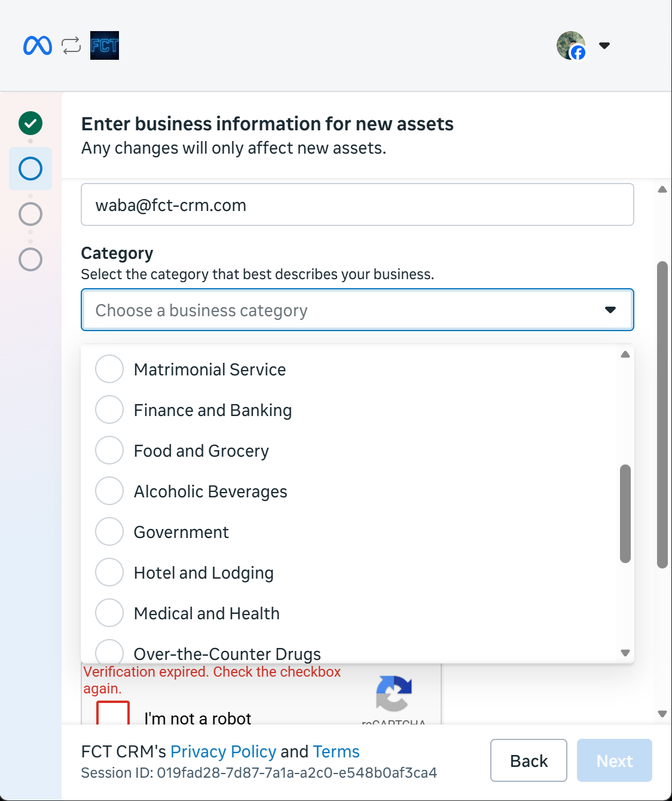672x801 pixels.
Task: Select the Finance and Banking radio option
Action: [109, 409]
